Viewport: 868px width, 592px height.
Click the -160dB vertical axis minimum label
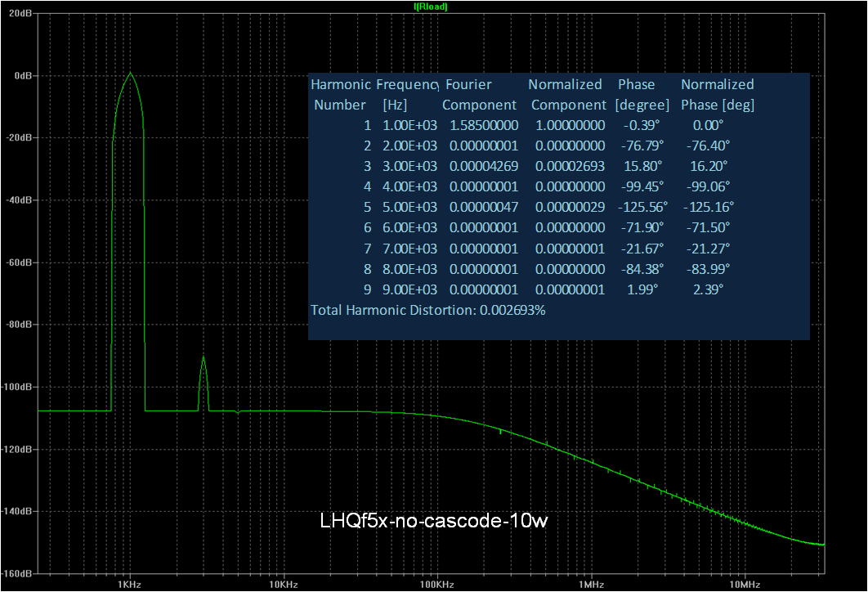point(16,574)
